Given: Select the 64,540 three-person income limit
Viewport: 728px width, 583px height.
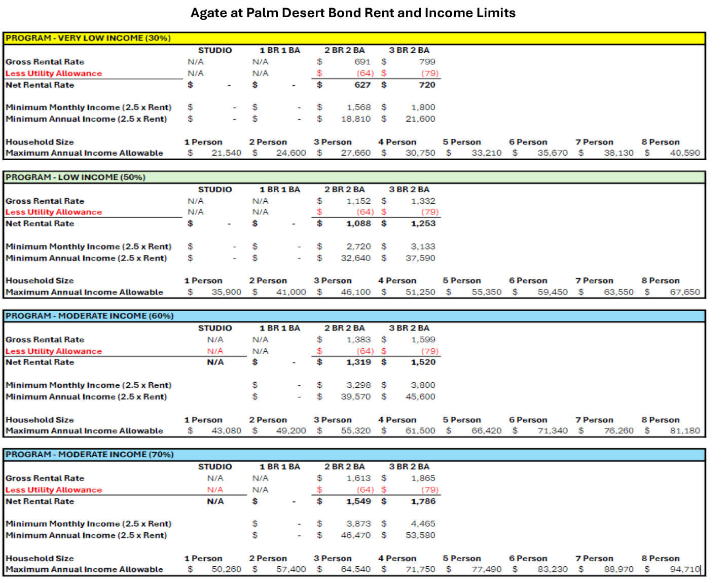Looking at the screenshot, I should [355, 570].
